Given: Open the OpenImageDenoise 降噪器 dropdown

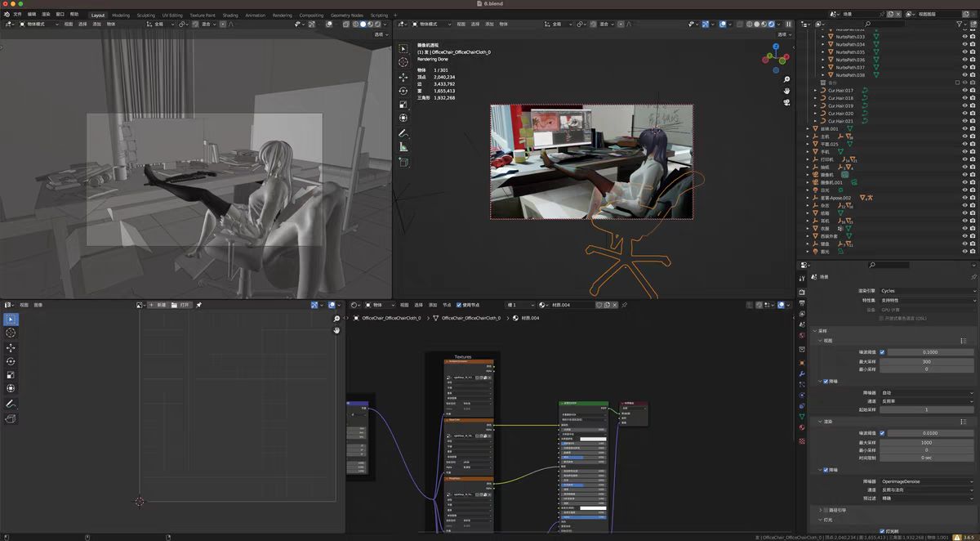Looking at the screenshot, I should click(926, 481).
